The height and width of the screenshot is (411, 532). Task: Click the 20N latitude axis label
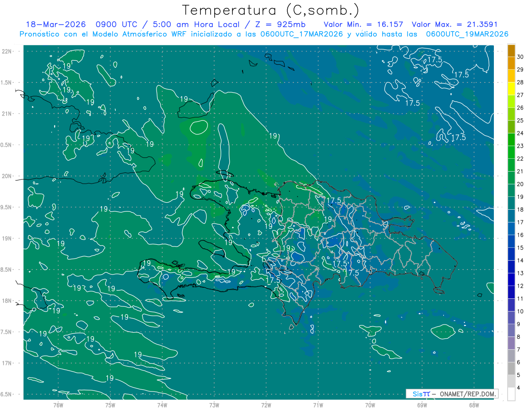7,176
